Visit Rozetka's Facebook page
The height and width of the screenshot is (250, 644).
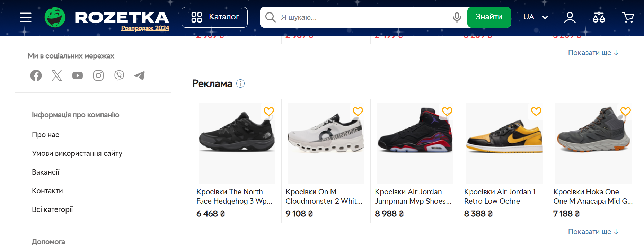[x=36, y=75]
